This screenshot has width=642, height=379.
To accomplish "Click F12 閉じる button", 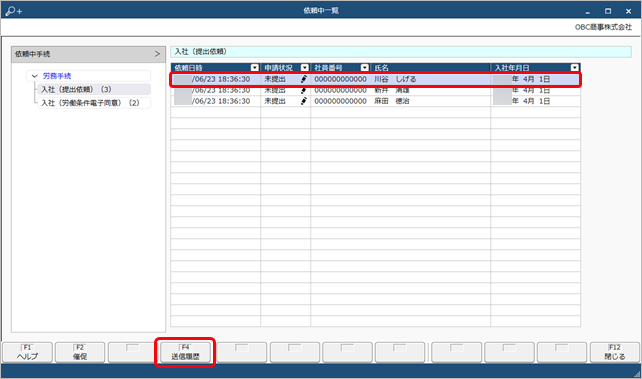I will (x=615, y=352).
